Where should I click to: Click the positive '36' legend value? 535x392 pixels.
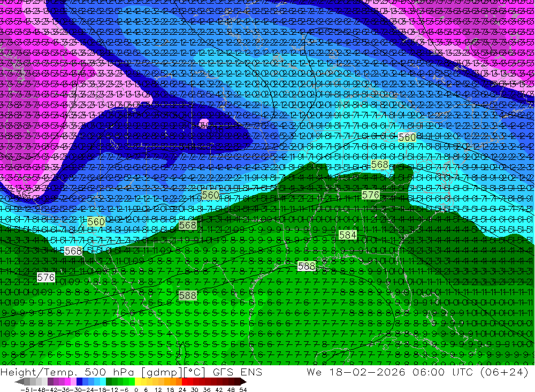click(207, 390)
